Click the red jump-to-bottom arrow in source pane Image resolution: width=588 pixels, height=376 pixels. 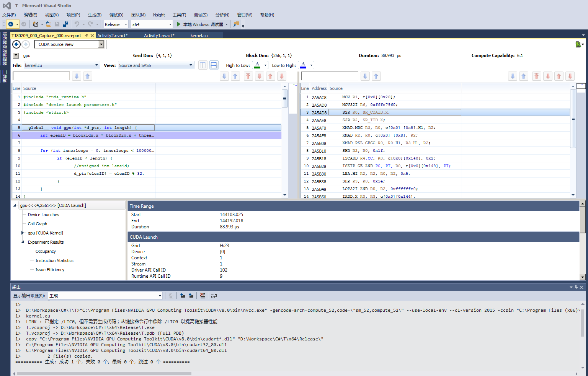(282, 76)
